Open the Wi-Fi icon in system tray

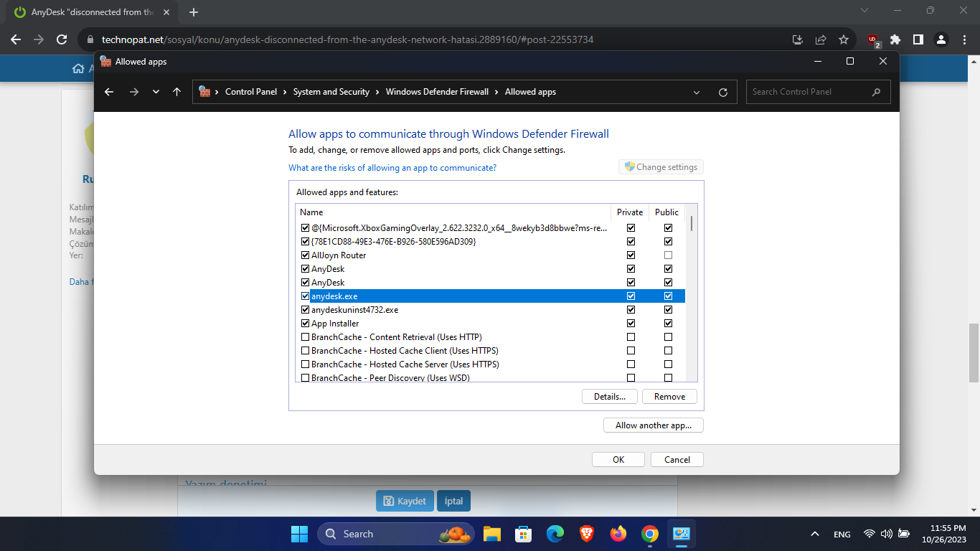pyautogui.click(x=870, y=534)
